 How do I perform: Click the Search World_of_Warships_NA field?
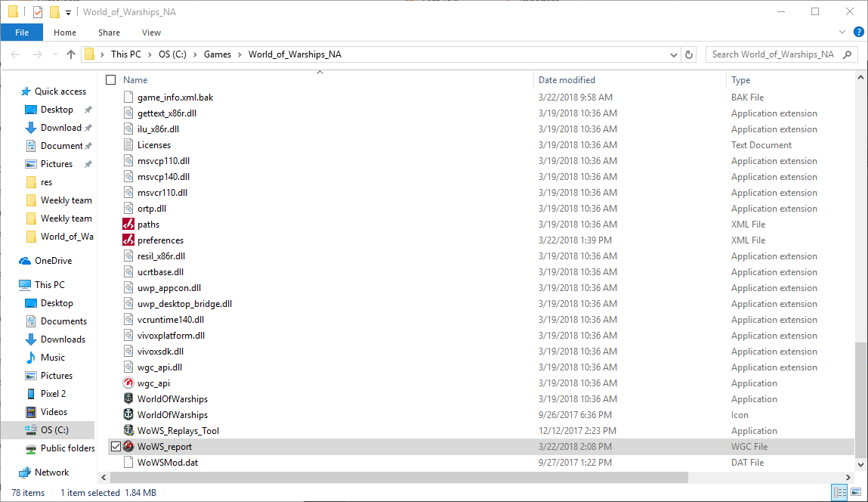[773, 54]
